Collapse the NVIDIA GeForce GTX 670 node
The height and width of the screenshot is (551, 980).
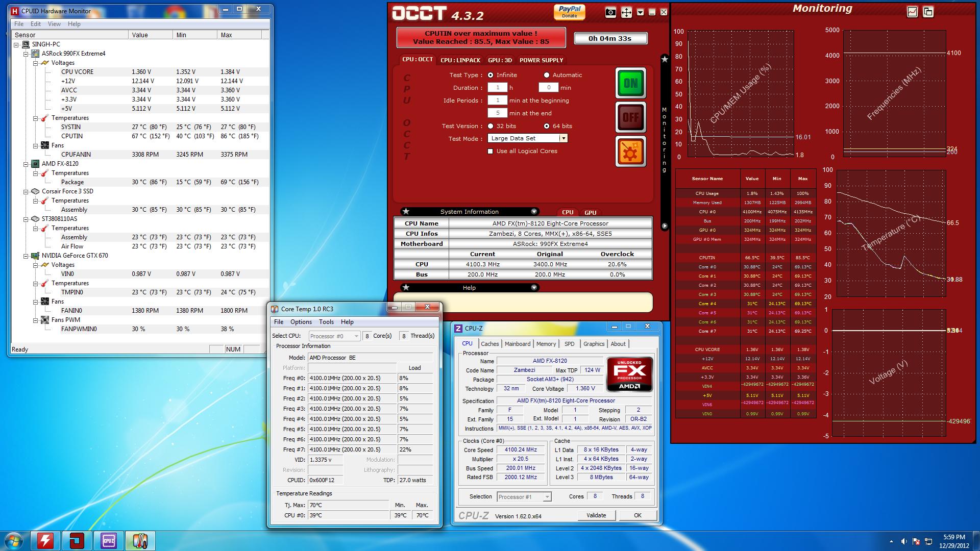(x=26, y=256)
